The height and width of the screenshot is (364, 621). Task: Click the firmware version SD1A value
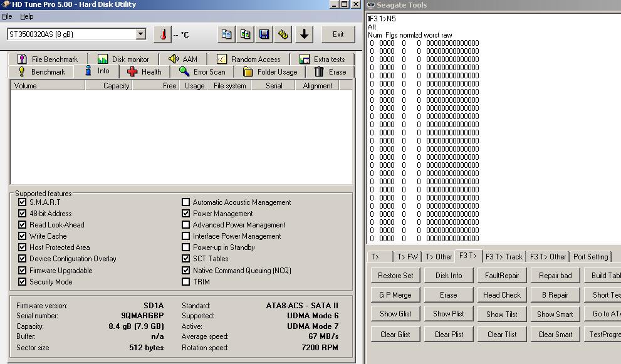(154, 306)
